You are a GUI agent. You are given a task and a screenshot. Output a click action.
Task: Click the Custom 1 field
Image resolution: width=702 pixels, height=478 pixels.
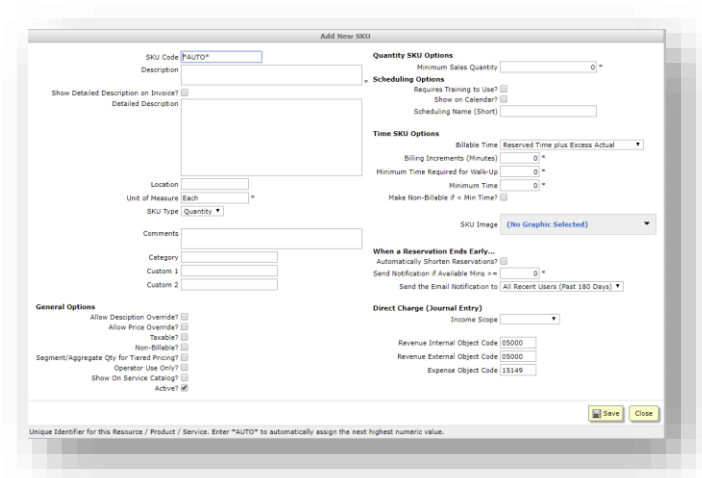[229, 271]
